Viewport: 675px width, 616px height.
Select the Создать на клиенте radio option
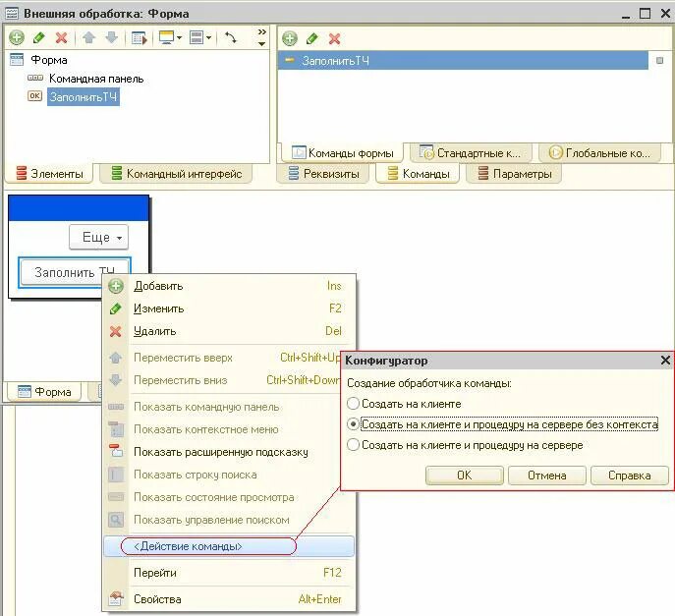pos(353,404)
